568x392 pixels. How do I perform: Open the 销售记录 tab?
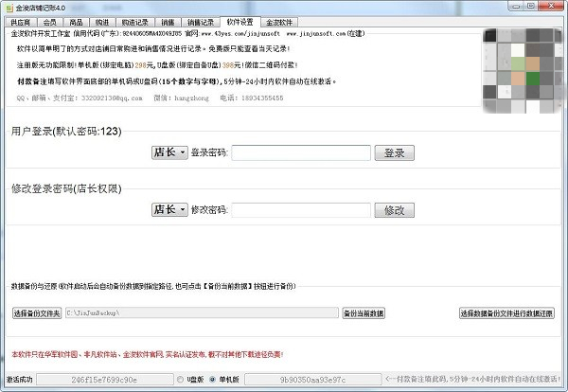[202, 21]
